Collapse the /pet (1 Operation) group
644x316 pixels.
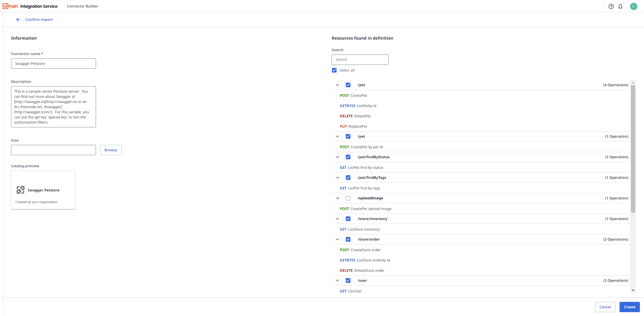click(x=338, y=136)
